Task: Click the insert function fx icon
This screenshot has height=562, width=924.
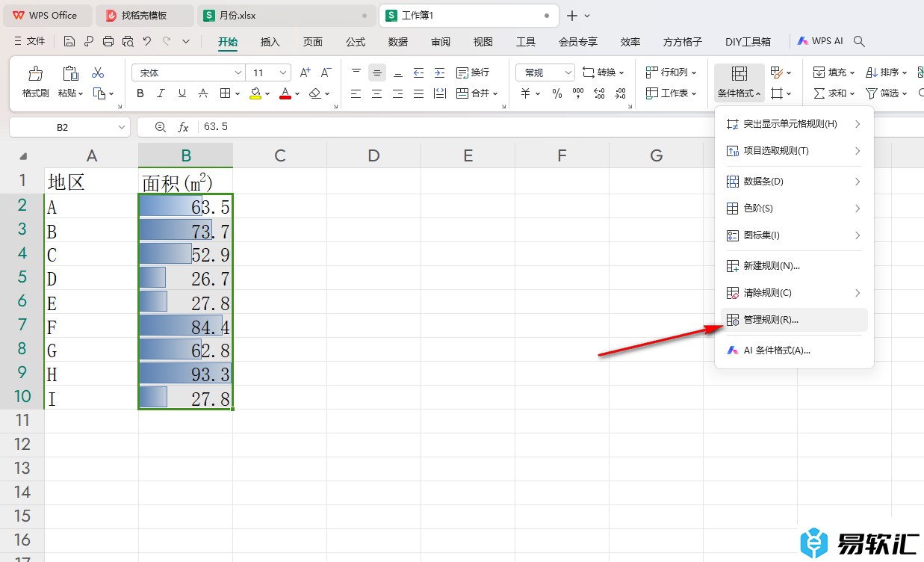Action: pyautogui.click(x=183, y=127)
